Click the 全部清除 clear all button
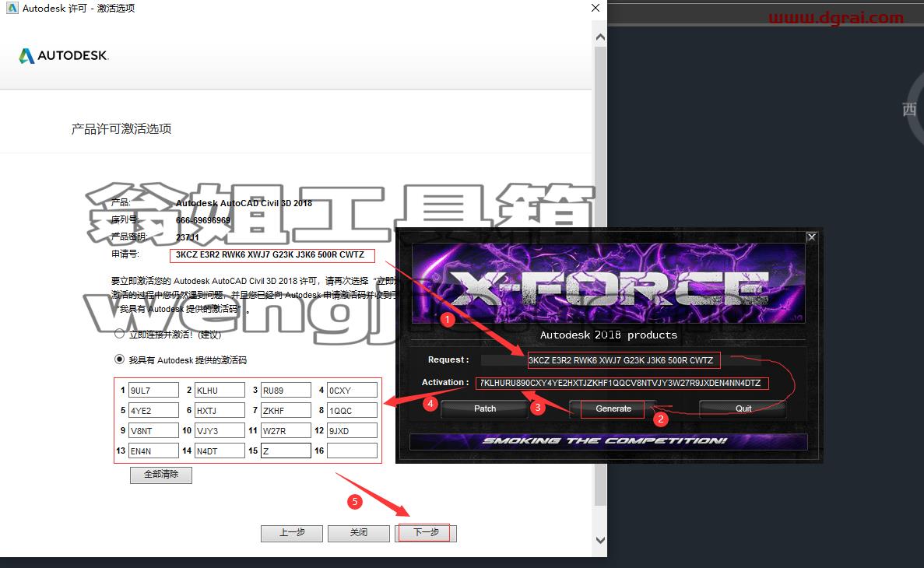This screenshot has height=568, width=924. 161,475
